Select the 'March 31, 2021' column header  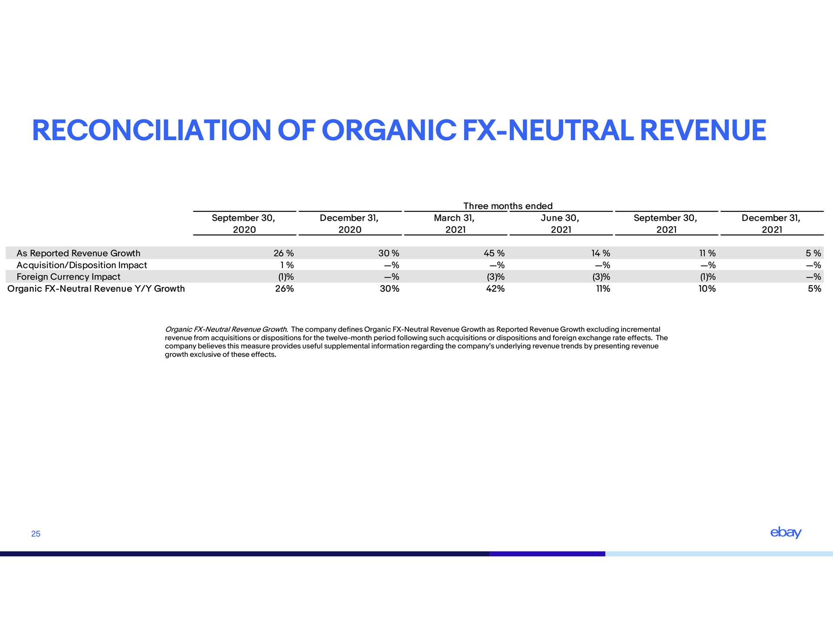pos(455,223)
